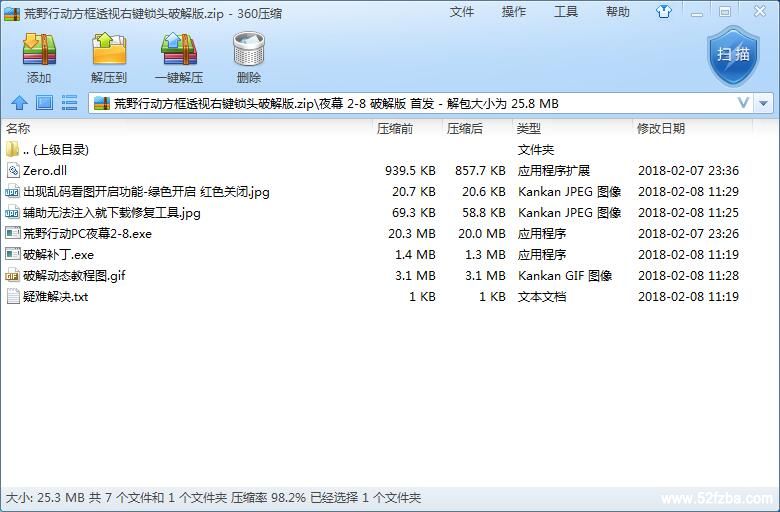Screen dimensions: 780x512
Task: Expand the address bar history dropdown arrow
Action: point(764,103)
